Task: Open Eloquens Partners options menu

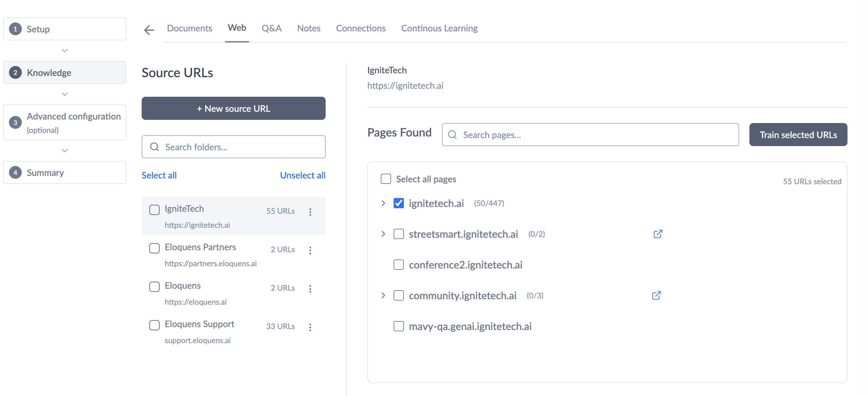Action: click(x=310, y=250)
